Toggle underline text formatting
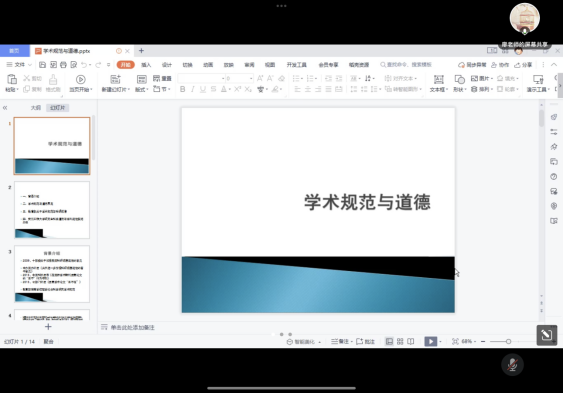The width and height of the screenshot is (564, 394). point(203,89)
